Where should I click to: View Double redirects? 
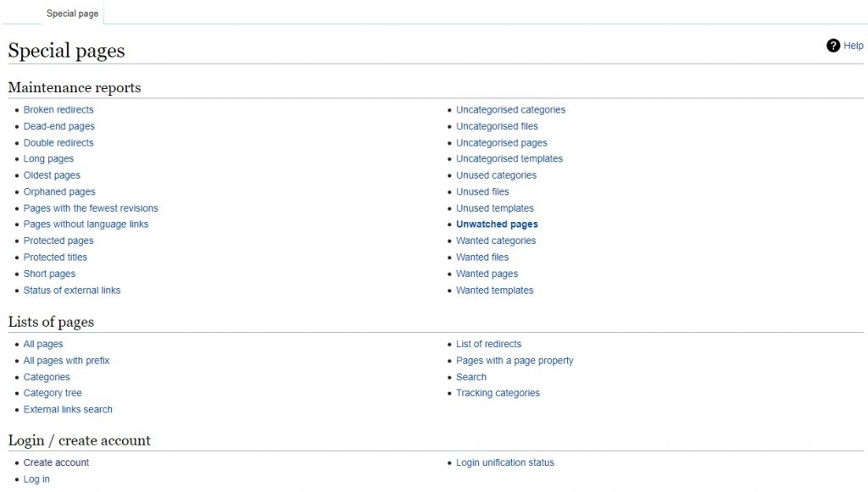(x=58, y=142)
